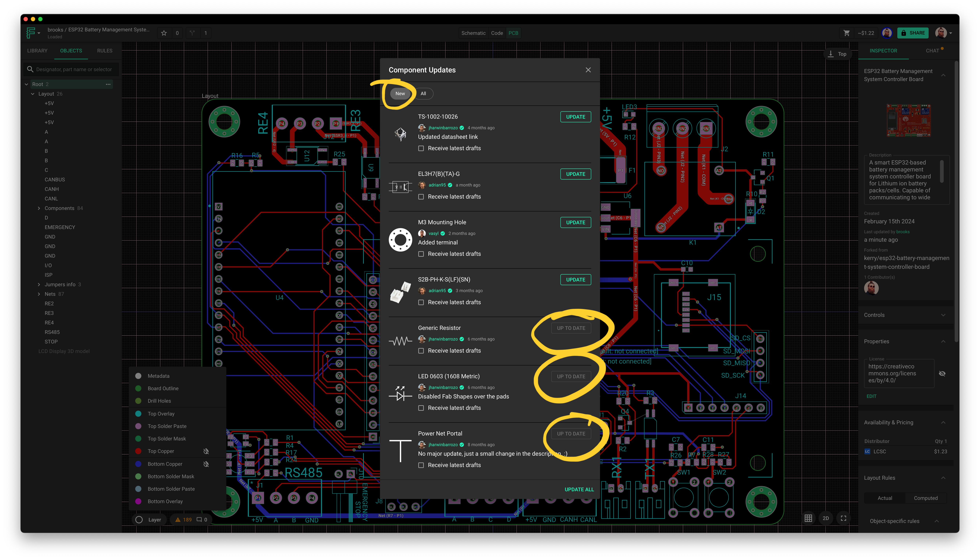Collapse the Root tree node
Screen dimensions: 980x560
coord(27,84)
